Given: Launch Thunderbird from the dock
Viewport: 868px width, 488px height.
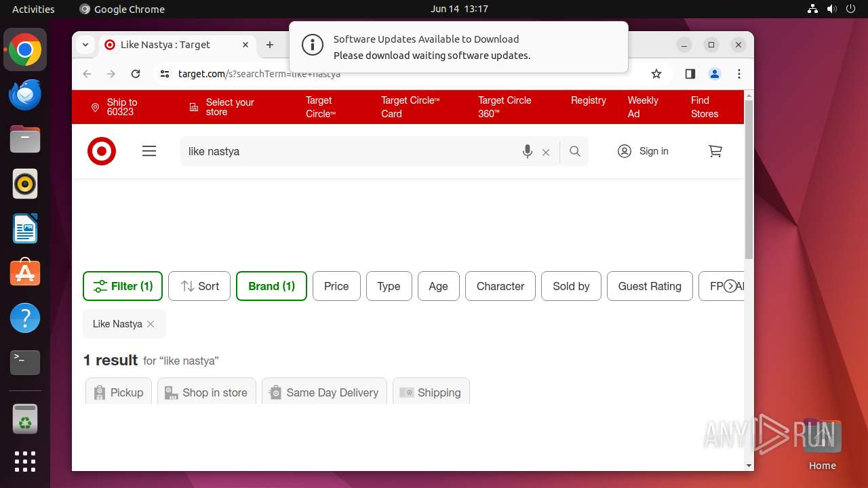Looking at the screenshot, I should (25, 95).
